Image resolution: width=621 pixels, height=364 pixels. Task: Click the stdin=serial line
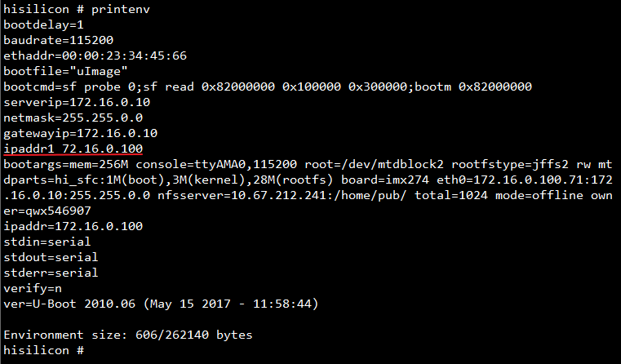47,242
